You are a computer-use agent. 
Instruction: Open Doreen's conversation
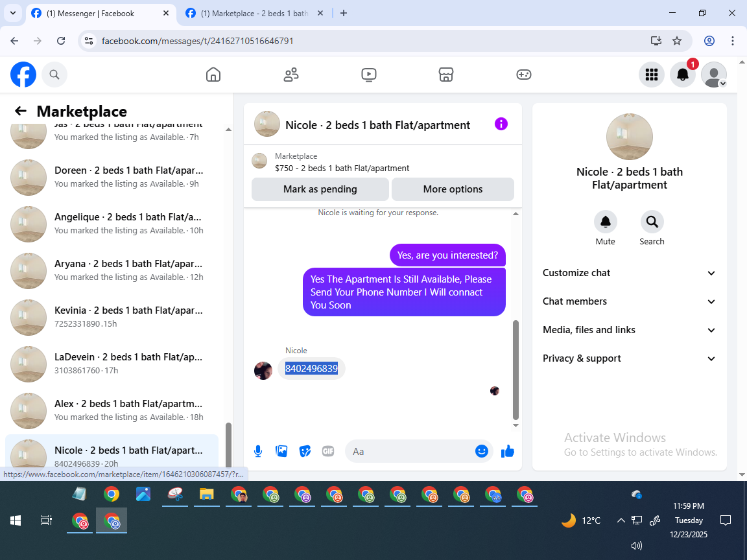click(x=112, y=177)
